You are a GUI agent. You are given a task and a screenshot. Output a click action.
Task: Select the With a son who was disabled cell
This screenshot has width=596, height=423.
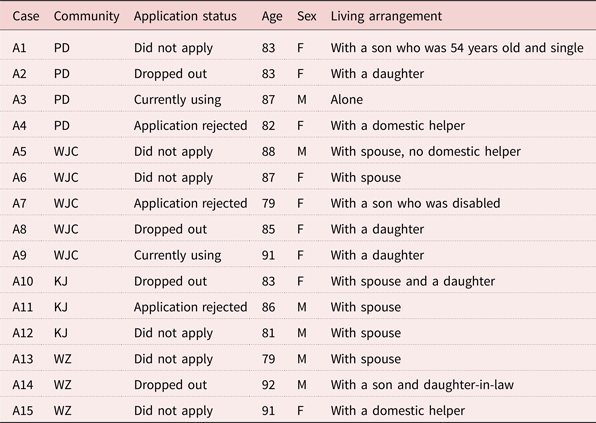point(415,203)
